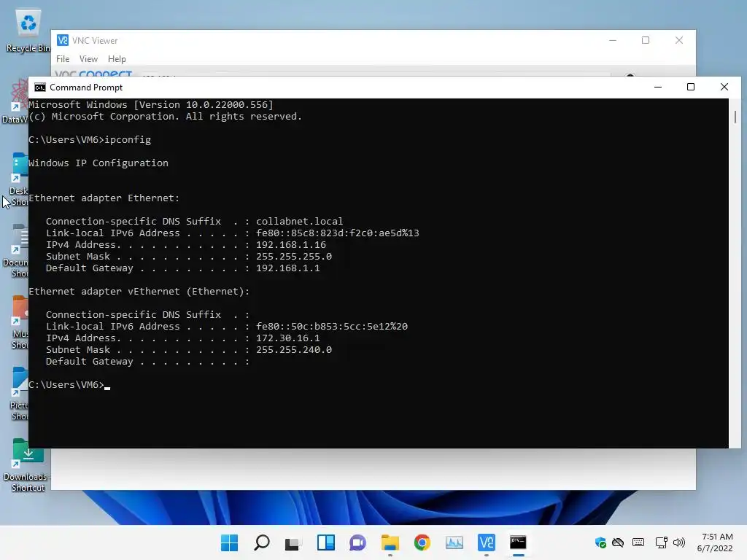The height and width of the screenshot is (560, 747).
Task: Maximize the Command Prompt window
Action: [x=691, y=87]
